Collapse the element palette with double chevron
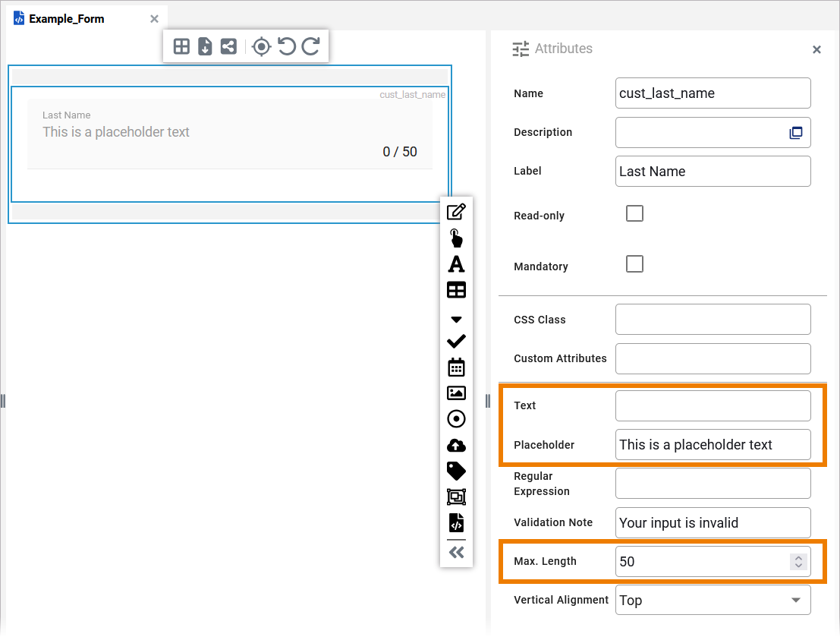Image resolution: width=840 pixels, height=637 pixels. 456,552
